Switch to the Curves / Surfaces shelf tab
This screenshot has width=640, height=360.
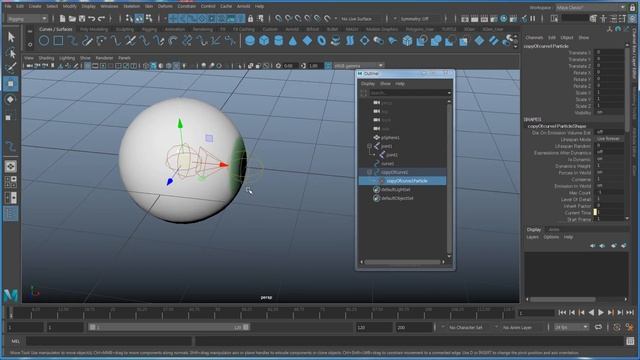[56, 29]
